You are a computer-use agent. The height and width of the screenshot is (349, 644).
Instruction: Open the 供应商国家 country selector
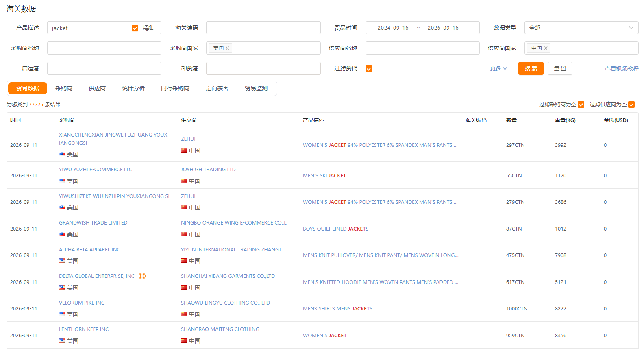[x=581, y=48]
